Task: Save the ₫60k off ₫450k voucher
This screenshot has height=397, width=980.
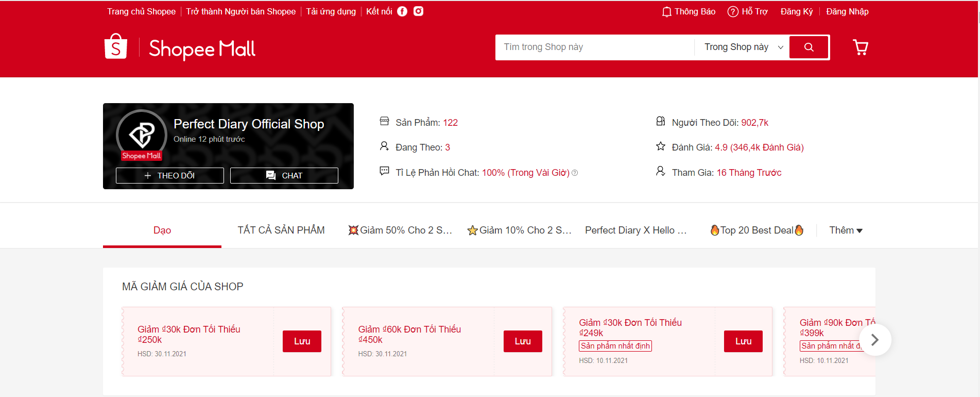Action: [x=523, y=341]
